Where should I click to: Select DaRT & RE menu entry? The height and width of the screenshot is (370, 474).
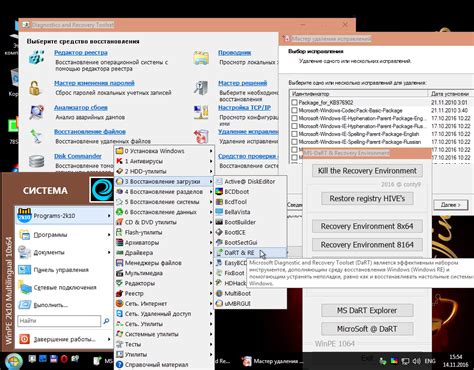(250, 253)
